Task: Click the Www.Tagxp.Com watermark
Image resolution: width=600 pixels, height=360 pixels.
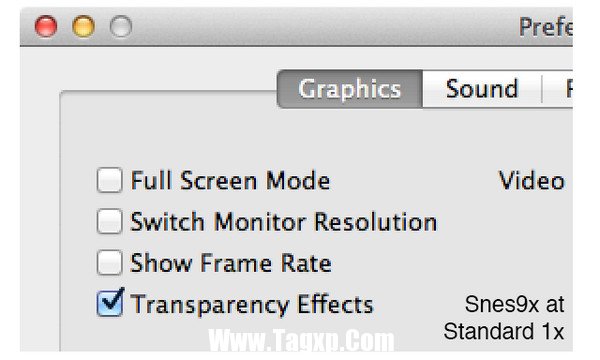Action: click(302, 340)
